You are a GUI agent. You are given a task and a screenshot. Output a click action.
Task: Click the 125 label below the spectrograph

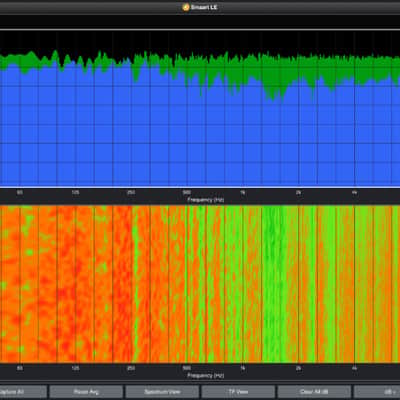pos(76,368)
